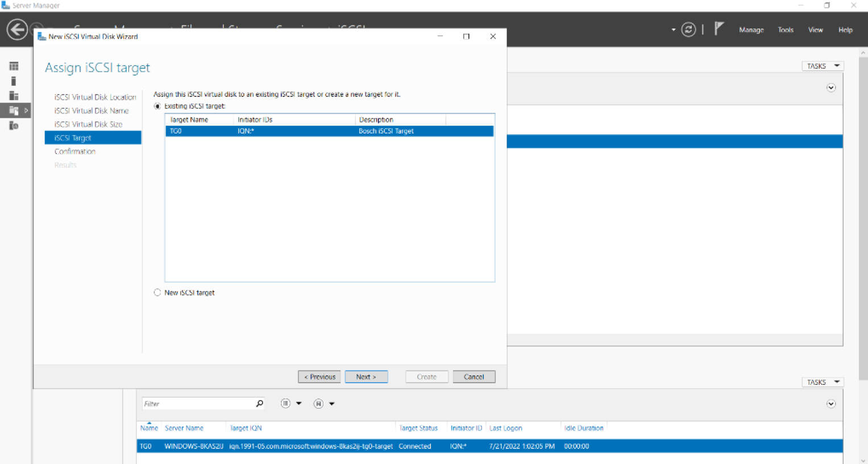Image resolution: width=868 pixels, height=464 pixels.
Task: Expand the File and Storage Services flyout chevron
Action: click(x=26, y=110)
